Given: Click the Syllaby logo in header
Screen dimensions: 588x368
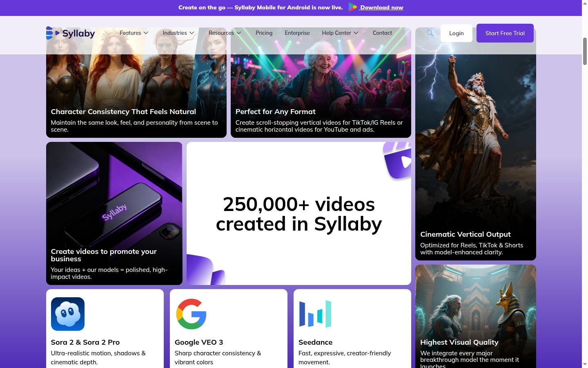Looking at the screenshot, I should pos(70,33).
